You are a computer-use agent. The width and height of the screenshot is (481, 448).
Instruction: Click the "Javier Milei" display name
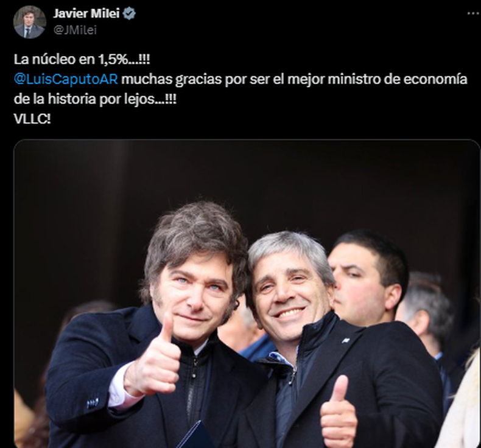86,13
